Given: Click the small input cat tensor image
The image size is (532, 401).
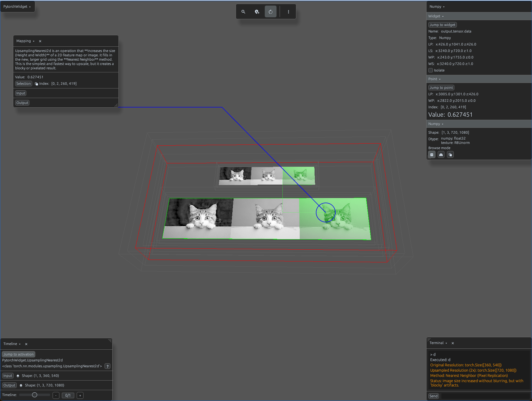Looking at the screenshot, I should point(267,176).
